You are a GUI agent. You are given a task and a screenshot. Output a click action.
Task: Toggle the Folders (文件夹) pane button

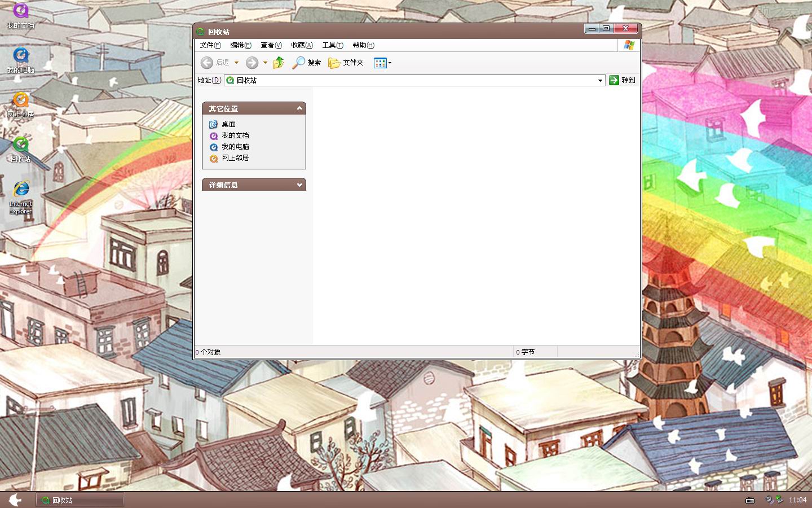coord(346,63)
